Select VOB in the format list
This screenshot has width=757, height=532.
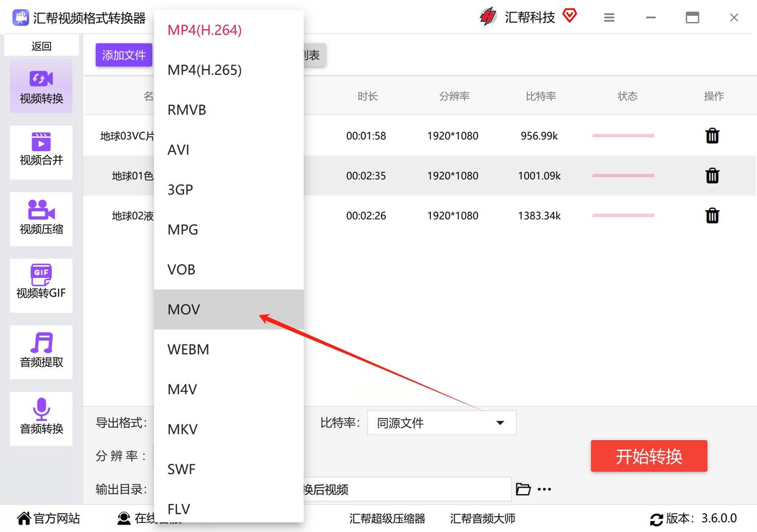tap(229, 269)
